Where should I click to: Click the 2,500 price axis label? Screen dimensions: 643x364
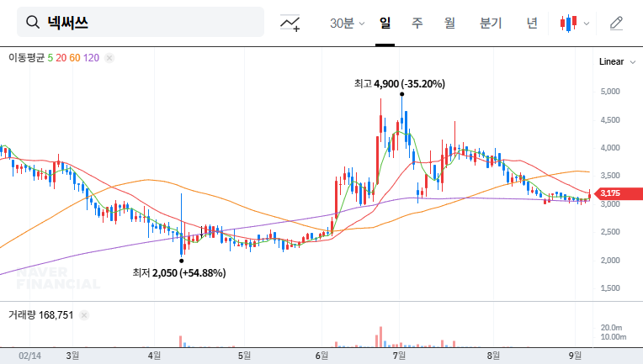tap(610, 232)
